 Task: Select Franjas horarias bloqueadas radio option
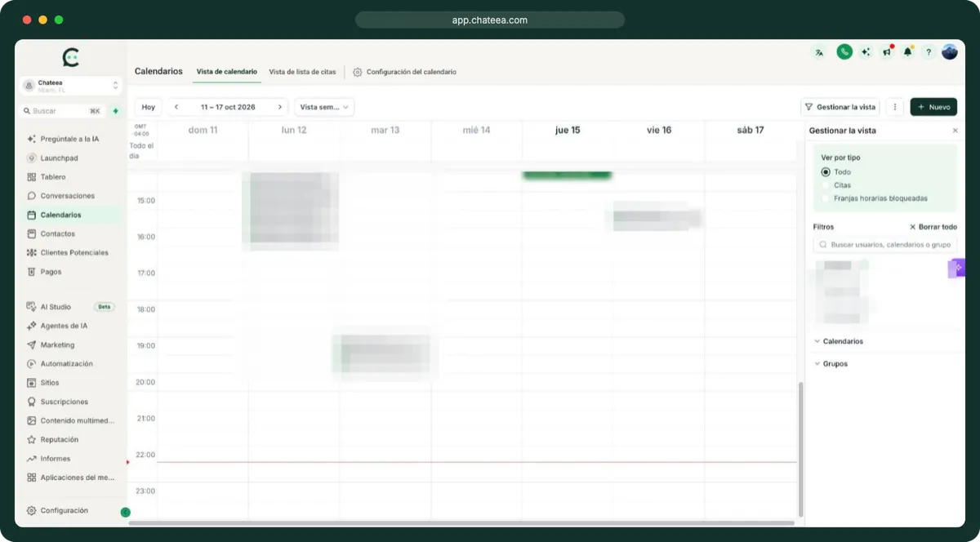click(x=826, y=198)
